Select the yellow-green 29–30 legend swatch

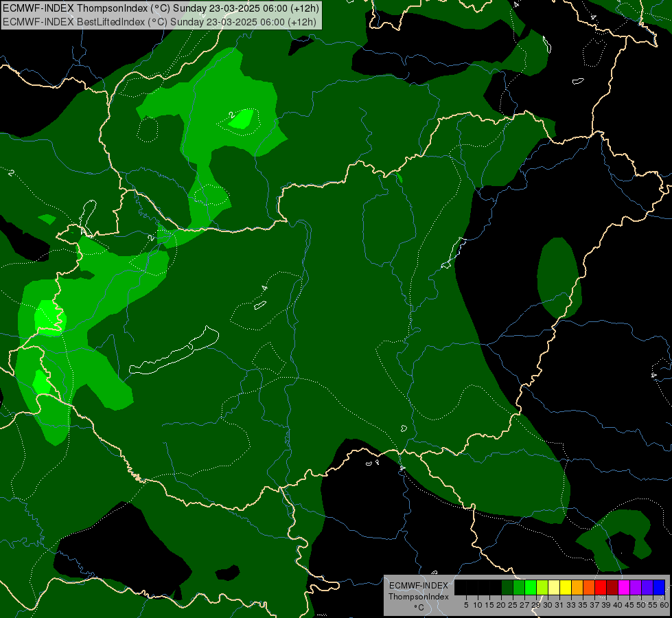click(x=542, y=587)
